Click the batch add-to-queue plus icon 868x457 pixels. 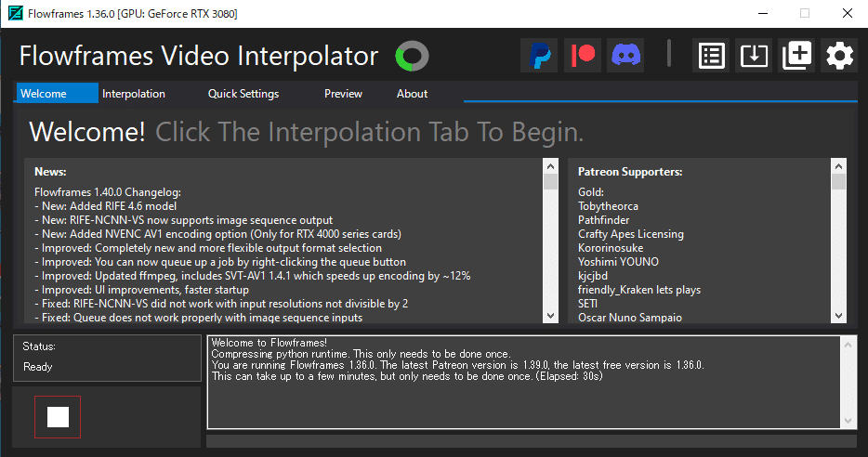point(796,56)
